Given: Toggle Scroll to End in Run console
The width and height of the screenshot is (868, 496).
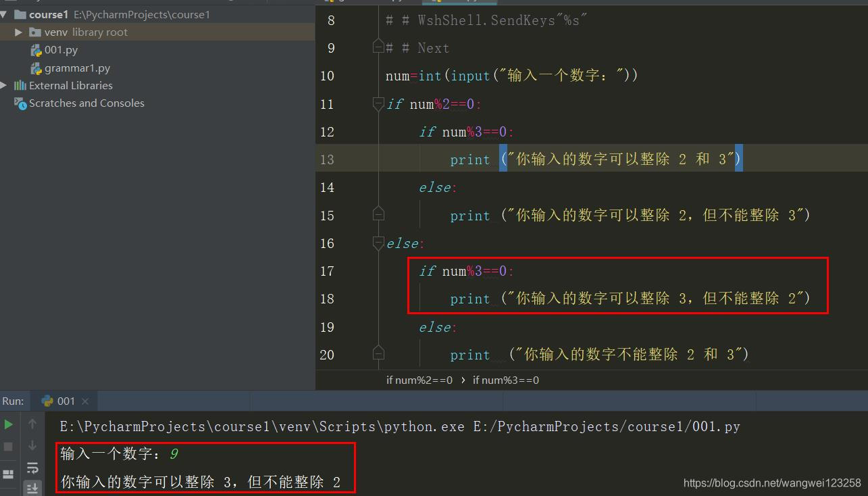Looking at the screenshot, I should pyautogui.click(x=32, y=487).
